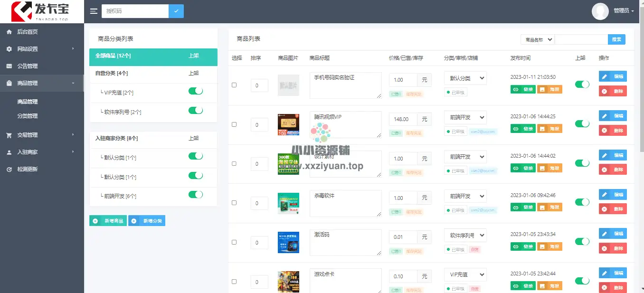The image size is (644, 293).
Task: Click the 海报 poster button for 杀毒软件
Action: point(549,207)
